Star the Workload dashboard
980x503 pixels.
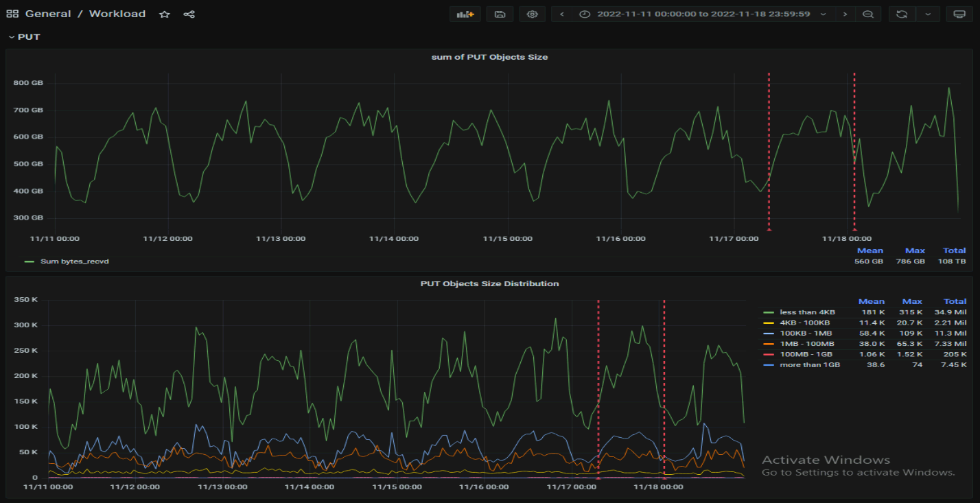click(x=165, y=14)
